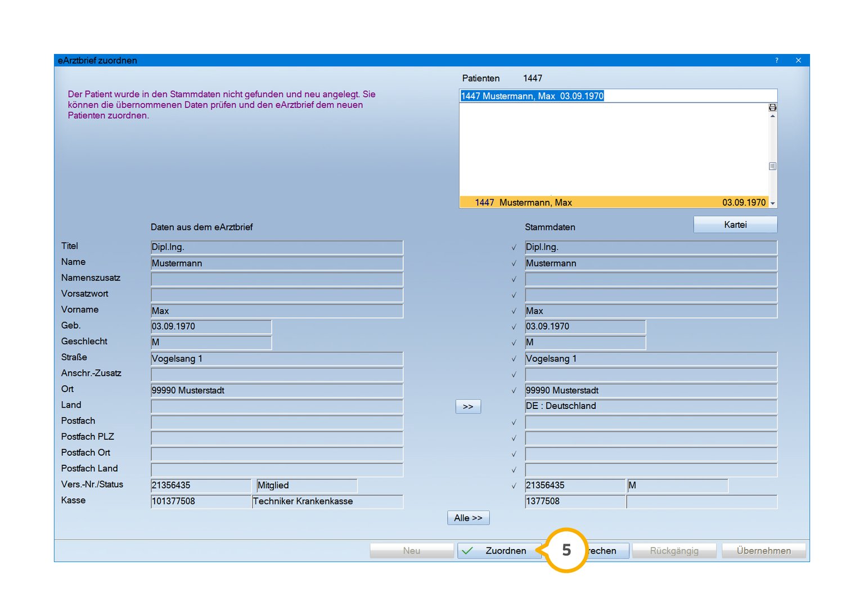
Task: Toggle the checkmark beside Stammdaten Ort 99990 Musterstadt
Action: point(514,390)
